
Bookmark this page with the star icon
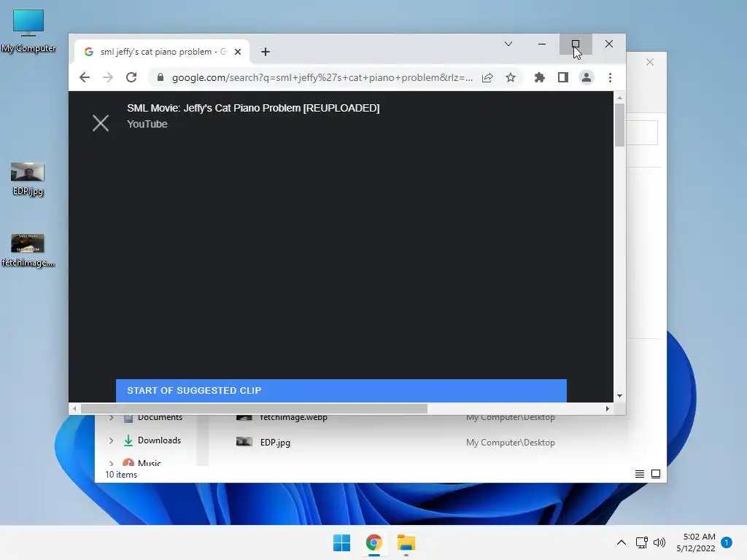511,77
